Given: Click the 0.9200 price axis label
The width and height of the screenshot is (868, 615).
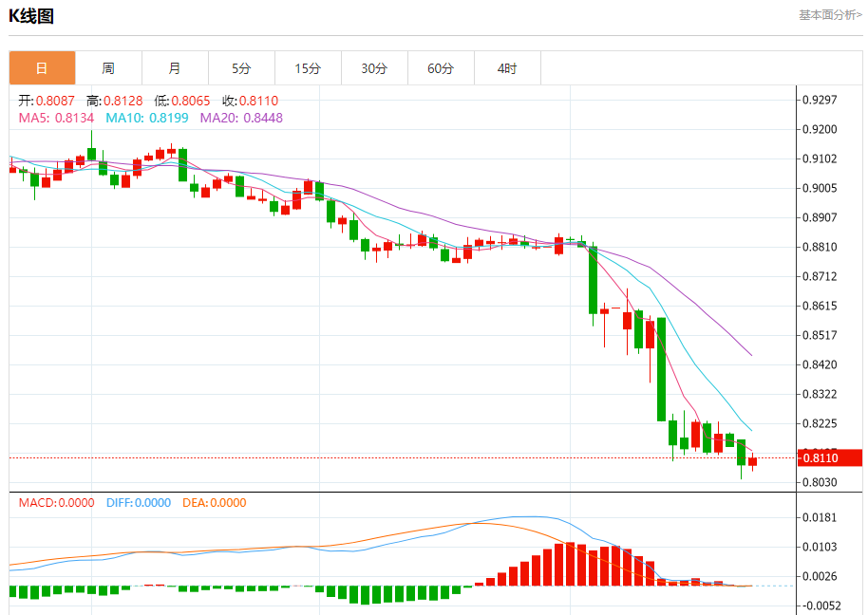Looking at the screenshot, I should click(x=820, y=129).
